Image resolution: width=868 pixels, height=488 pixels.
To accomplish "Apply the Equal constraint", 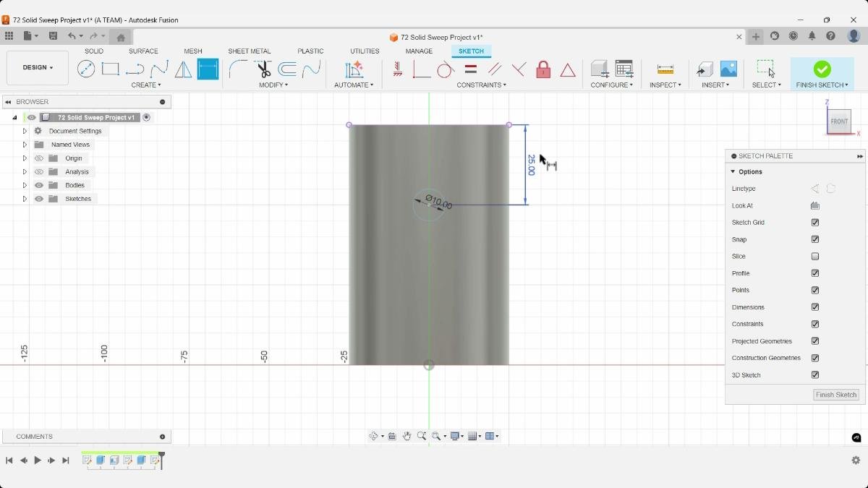I will (x=471, y=69).
